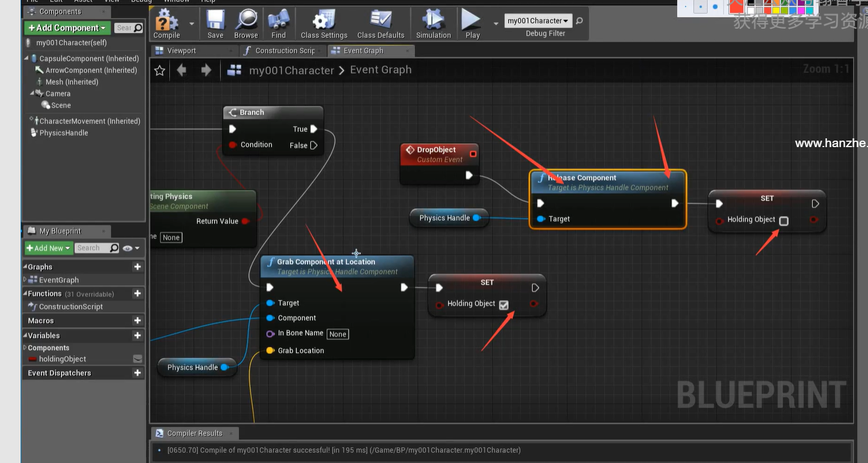Start Simulation from toolbar
The image size is (868, 463).
tap(433, 24)
